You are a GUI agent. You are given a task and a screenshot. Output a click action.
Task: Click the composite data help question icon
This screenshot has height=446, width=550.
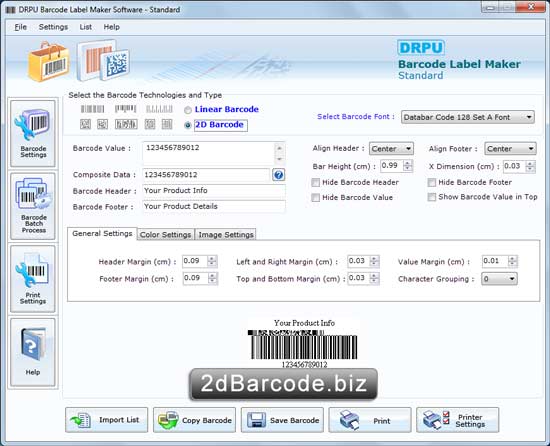pyautogui.click(x=279, y=175)
